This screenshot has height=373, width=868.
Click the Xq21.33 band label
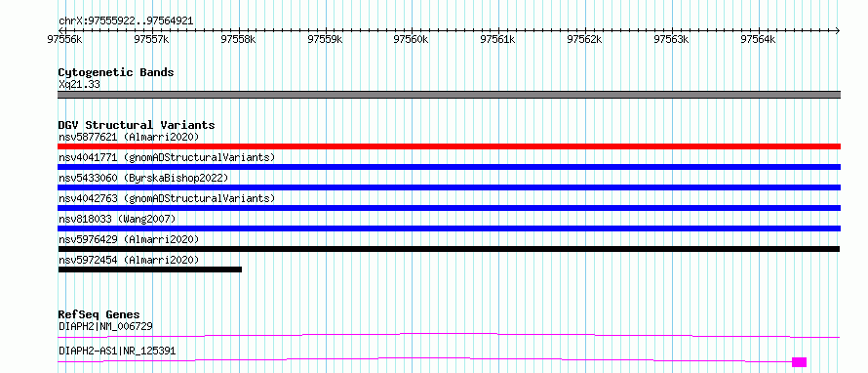(x=79, y=85)
